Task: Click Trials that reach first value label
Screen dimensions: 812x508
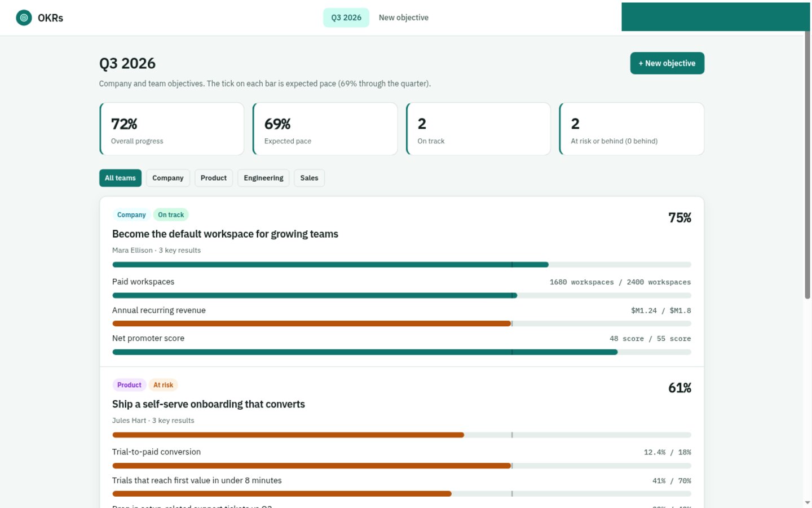Action: pos(197,480)
